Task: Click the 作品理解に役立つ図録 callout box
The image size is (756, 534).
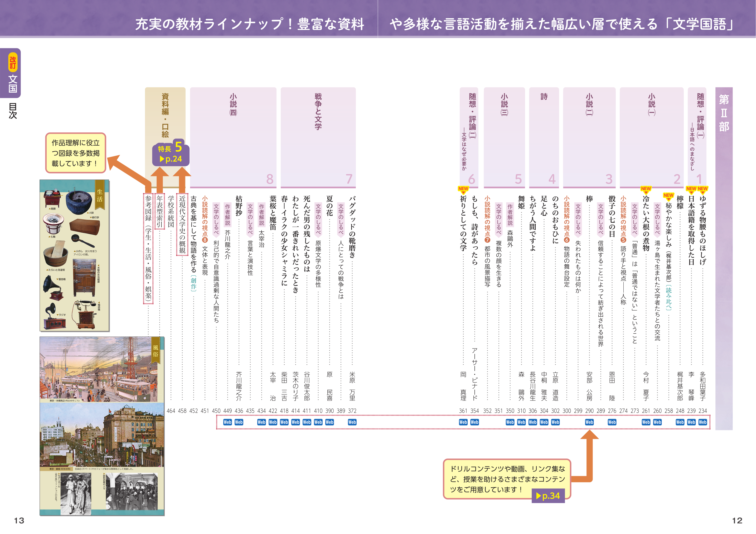Action: coord(75,153)
